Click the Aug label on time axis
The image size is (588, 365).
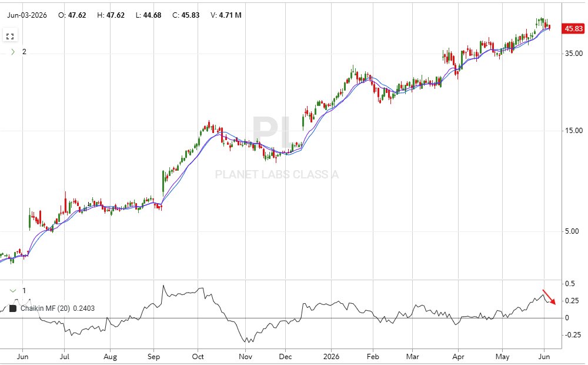(x=111, y=356)
